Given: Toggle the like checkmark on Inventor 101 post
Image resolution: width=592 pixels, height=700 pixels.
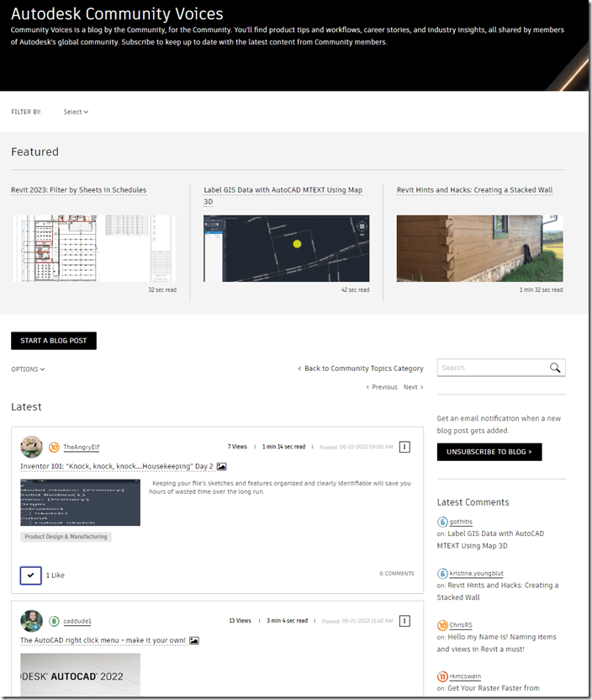Looking at the screenshot, I should (x=30, y=575).
